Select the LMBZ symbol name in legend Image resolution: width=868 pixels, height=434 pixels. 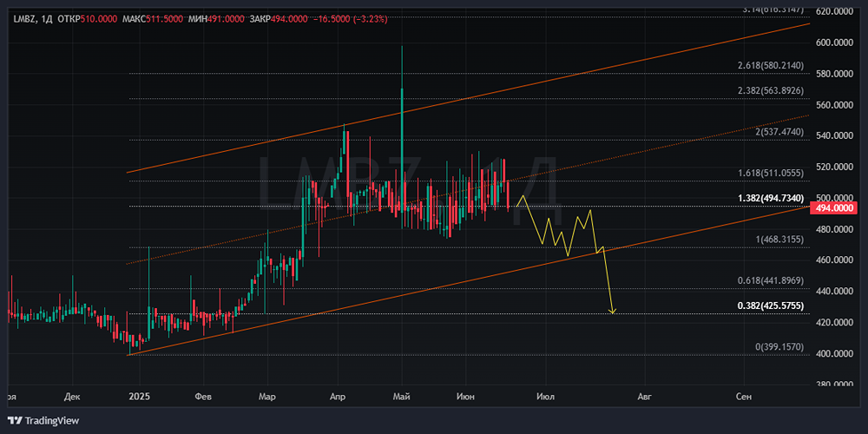point(25,19)
